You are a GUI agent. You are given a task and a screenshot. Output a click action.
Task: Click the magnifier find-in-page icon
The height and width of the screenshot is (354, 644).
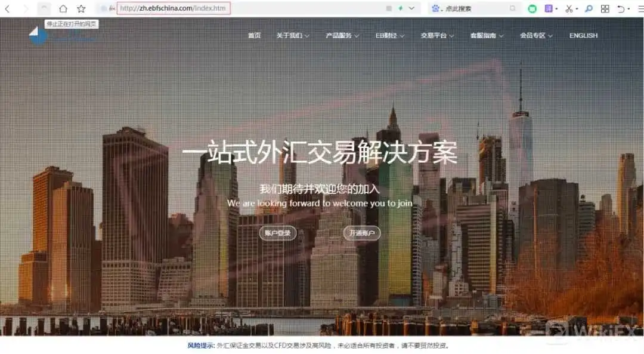(589, 8)
